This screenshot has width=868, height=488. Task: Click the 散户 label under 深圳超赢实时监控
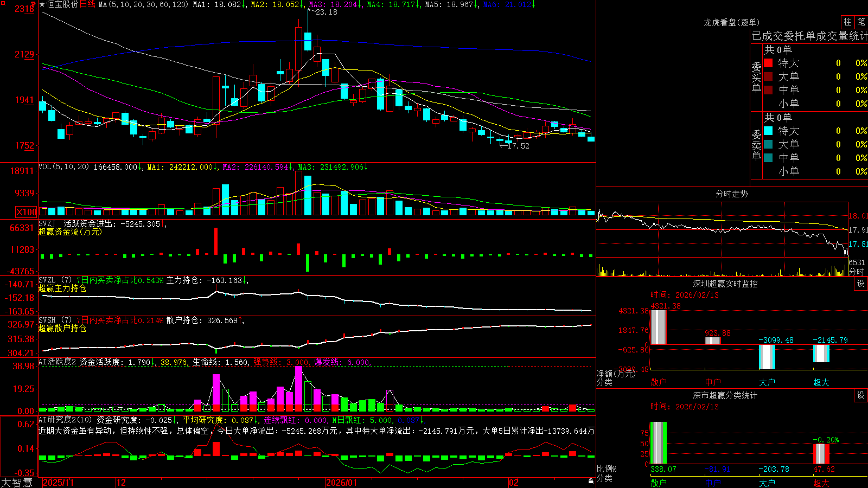tap(659, 382)
